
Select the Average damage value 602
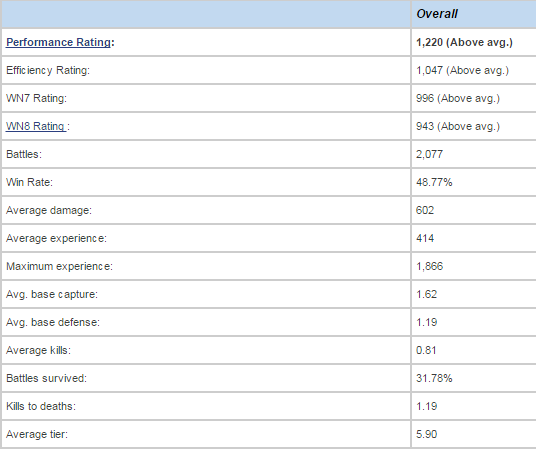point(425,210)
